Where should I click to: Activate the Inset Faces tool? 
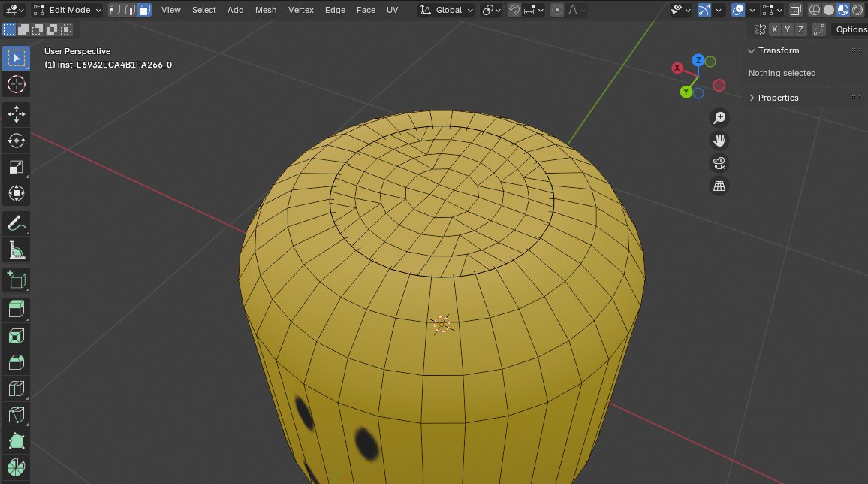click(16, 336)
